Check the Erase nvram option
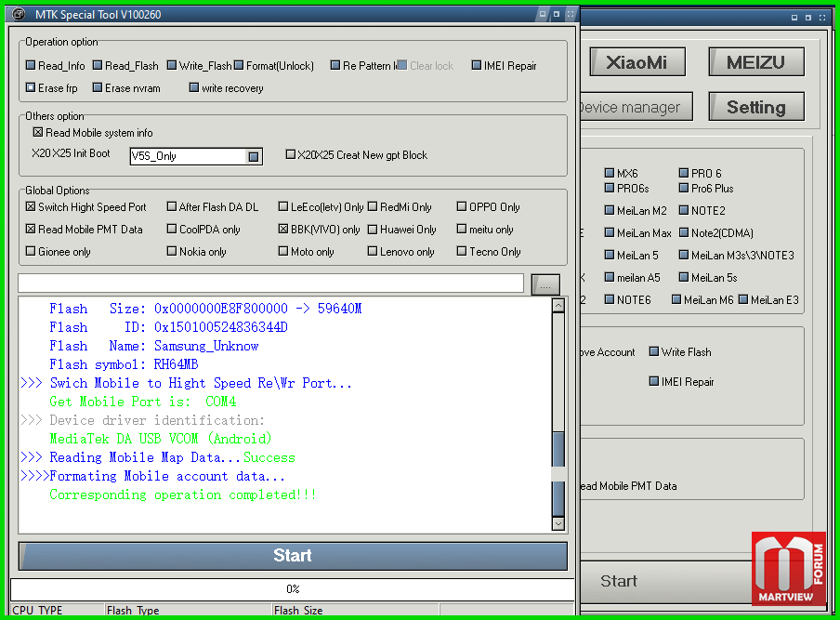This screenshot has height=620, width=840. [x=98, y=87]
